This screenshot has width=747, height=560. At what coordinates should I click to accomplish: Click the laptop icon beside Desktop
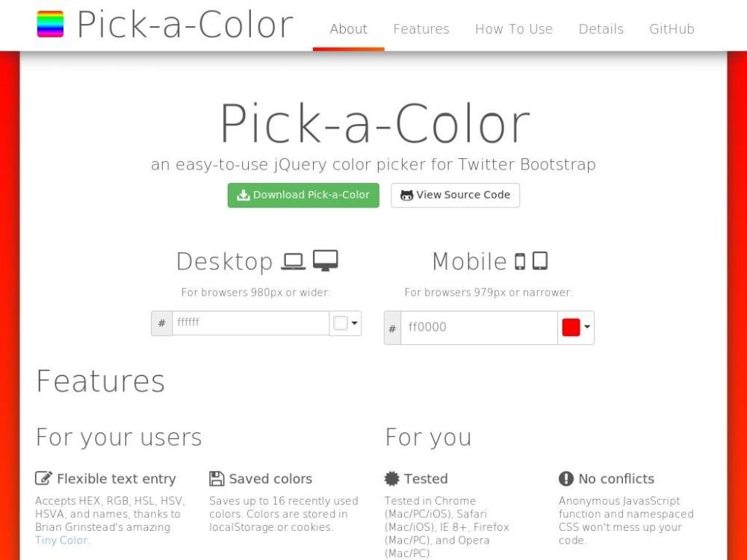tap(294, 261)
